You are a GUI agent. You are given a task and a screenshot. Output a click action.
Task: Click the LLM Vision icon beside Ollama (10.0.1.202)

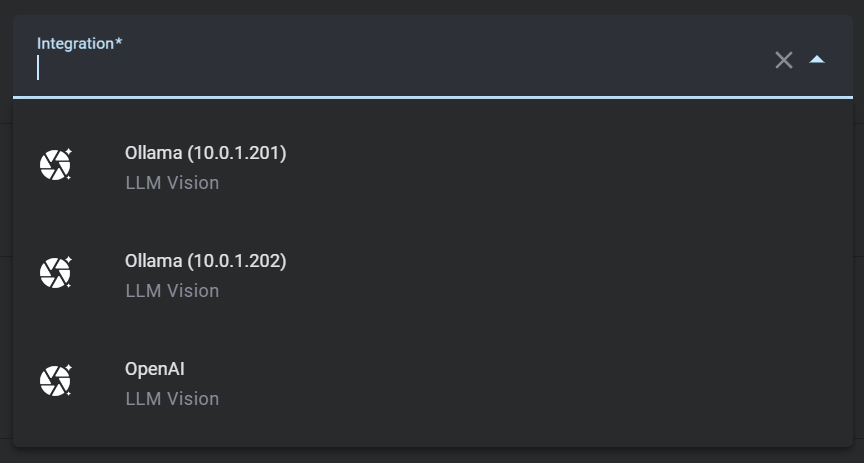tap(56, 273)
